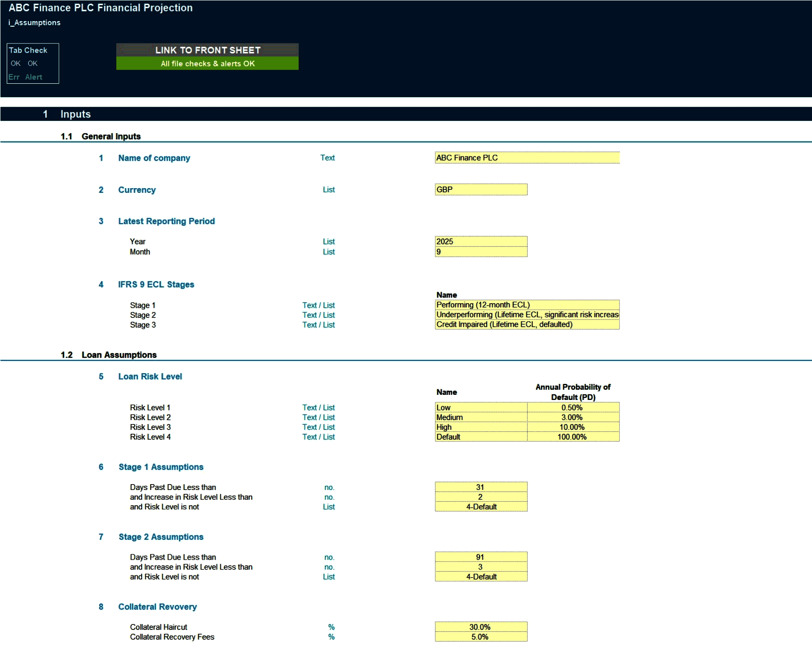Screen dimensions: 812x657
Task: Click the Risk Level 1 name cell Low
Action: coord(481,407)
